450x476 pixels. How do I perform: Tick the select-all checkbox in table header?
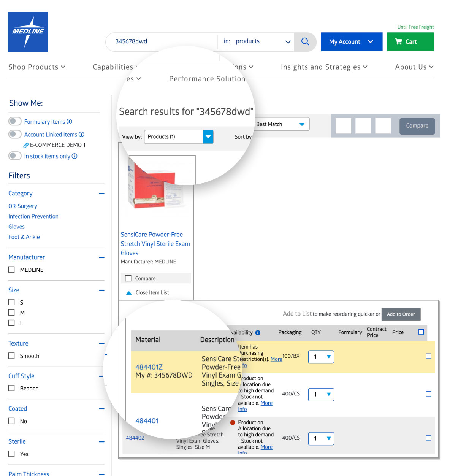tap(421, 332)
